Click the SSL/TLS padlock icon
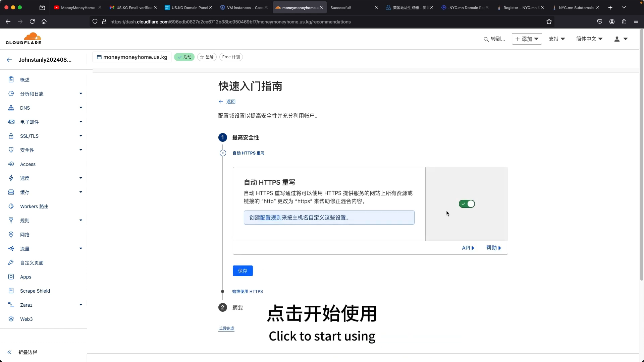The image size is (644, 362). 11,136
